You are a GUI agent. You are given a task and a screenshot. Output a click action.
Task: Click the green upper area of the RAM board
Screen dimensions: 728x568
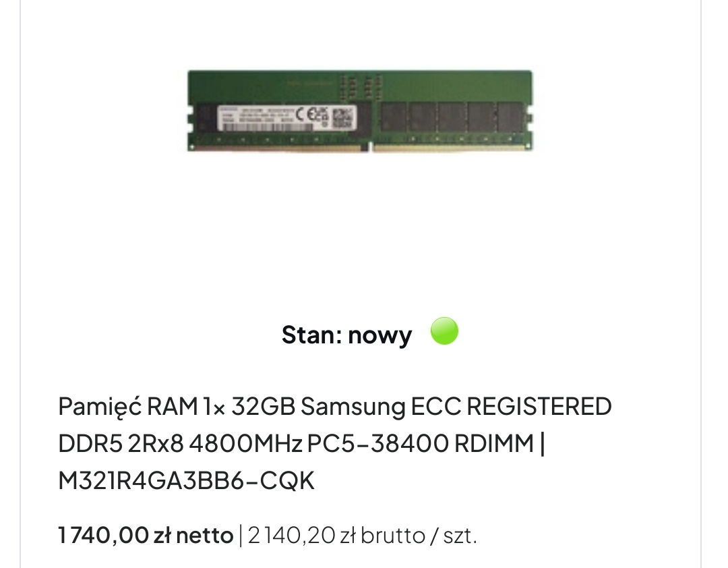tap(360, 86)
